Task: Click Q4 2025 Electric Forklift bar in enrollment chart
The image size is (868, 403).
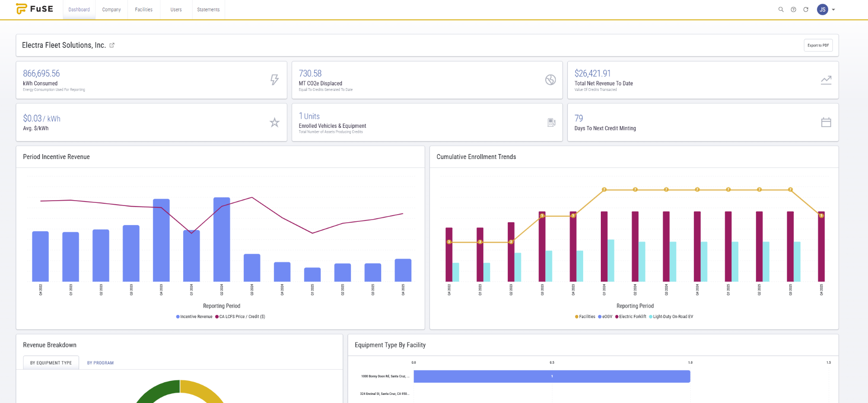Action: click(821, 247)
